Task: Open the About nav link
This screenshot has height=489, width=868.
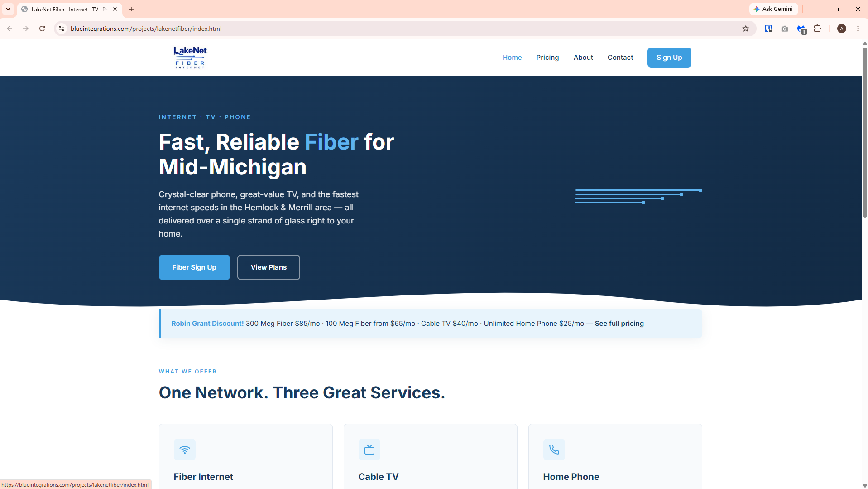Action: point(583,58)
